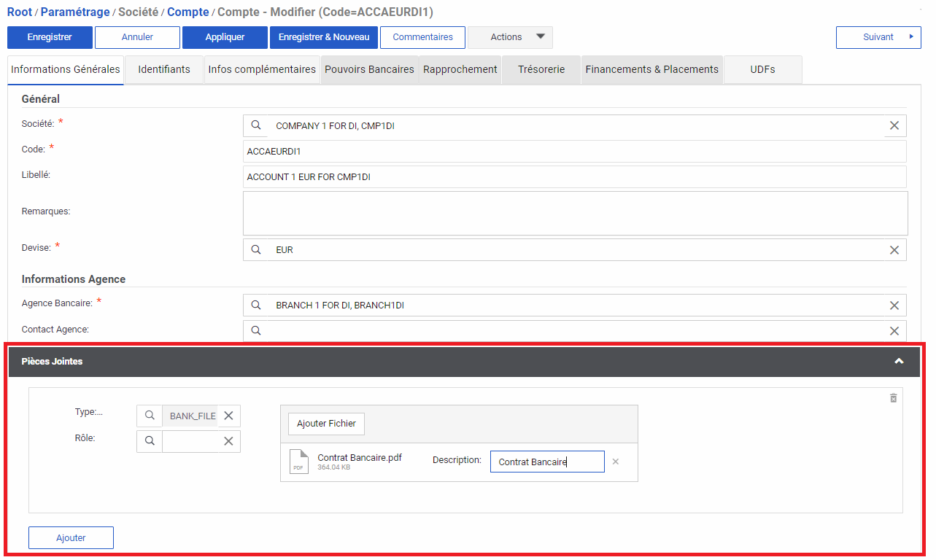The height and width of the screenshot is (560, 936).
Task: Open the Rôle lookup search icon
Action: (x=150, y=441)
